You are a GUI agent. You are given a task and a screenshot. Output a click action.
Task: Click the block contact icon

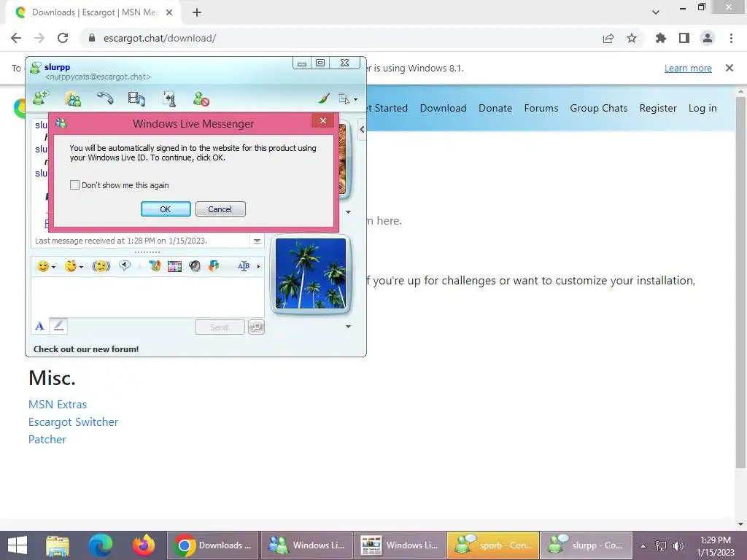click(201, 98)
